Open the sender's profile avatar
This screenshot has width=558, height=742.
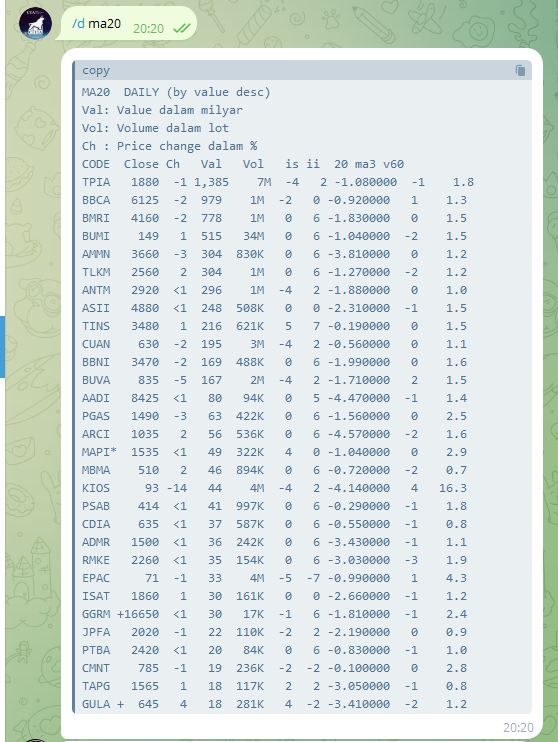[35, 23]
